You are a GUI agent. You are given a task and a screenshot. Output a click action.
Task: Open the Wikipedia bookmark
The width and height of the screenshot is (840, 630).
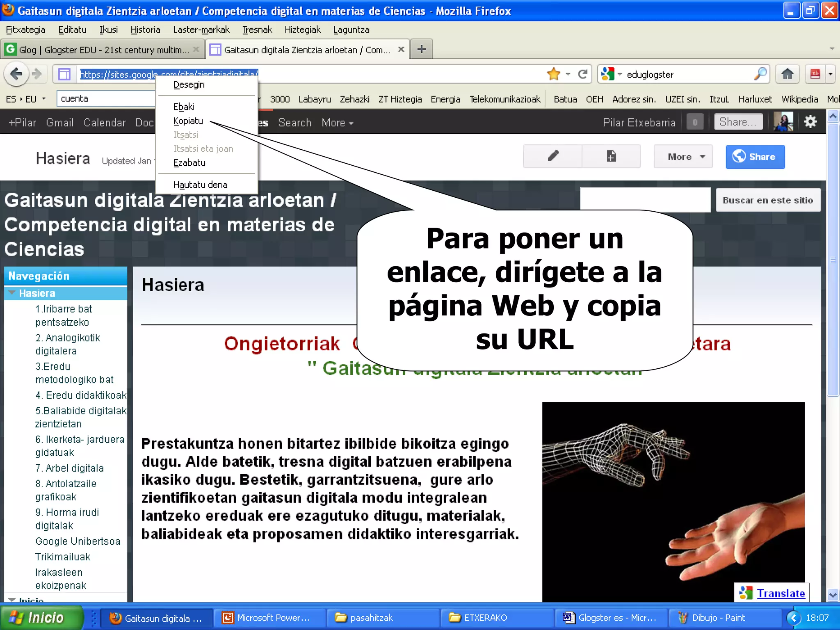pyautogui.click(x=799, y=99)
